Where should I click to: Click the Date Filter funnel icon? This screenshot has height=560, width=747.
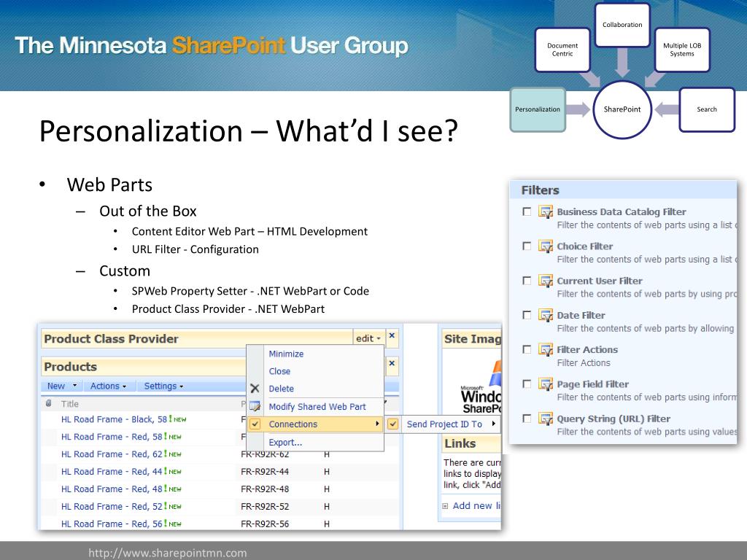pyautogui.click(x=546, y=315)
